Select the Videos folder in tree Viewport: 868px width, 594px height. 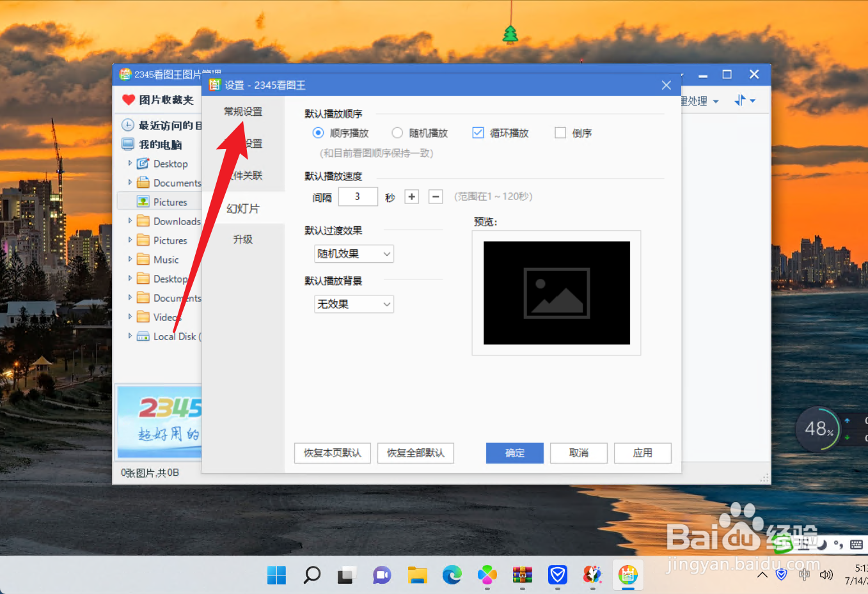(167, 317)
